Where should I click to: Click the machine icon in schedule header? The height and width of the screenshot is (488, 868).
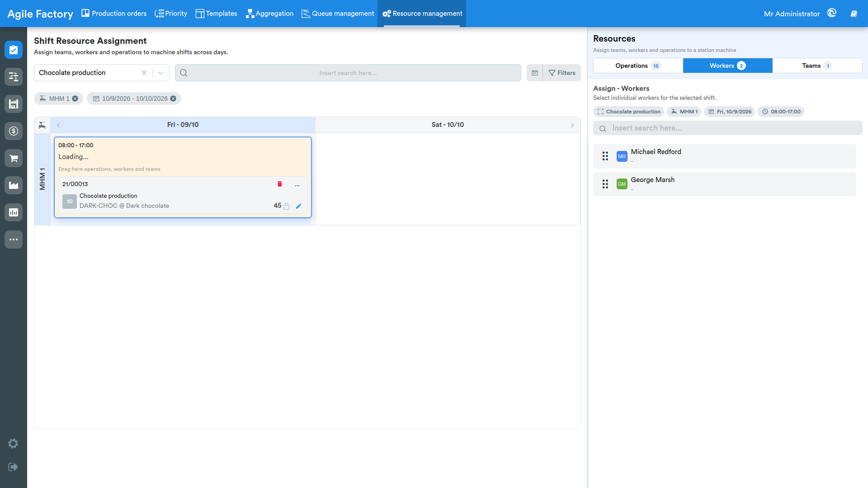(x=42, y=125)
